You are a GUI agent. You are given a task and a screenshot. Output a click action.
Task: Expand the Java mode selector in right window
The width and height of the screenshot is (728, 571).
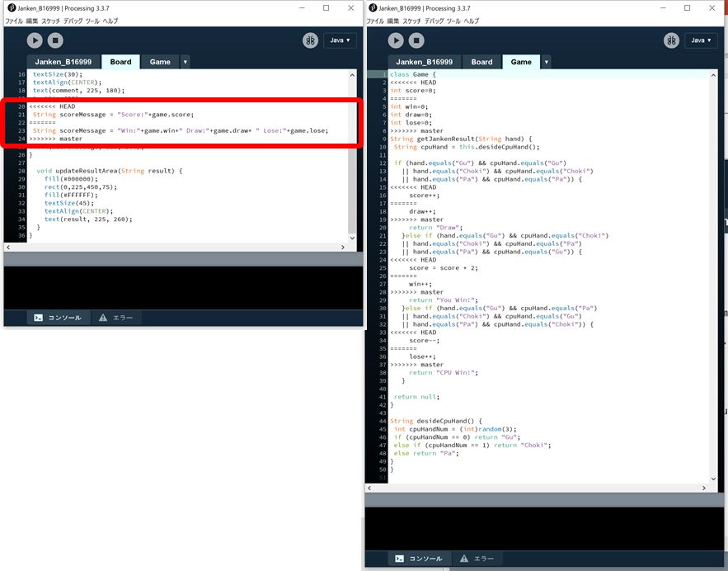pyautogui.click(x=699, y=40)
